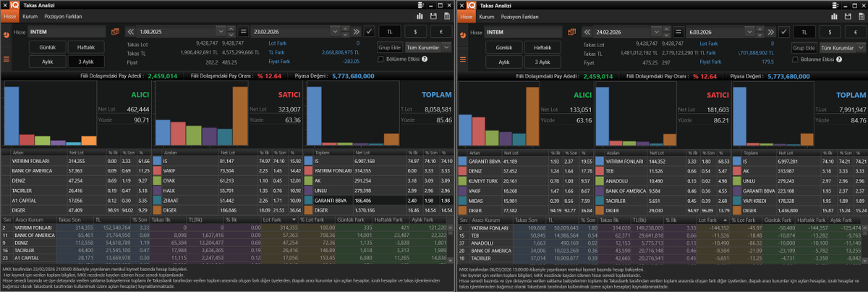Click INTEM symbol field in right window

pos(524,32)
